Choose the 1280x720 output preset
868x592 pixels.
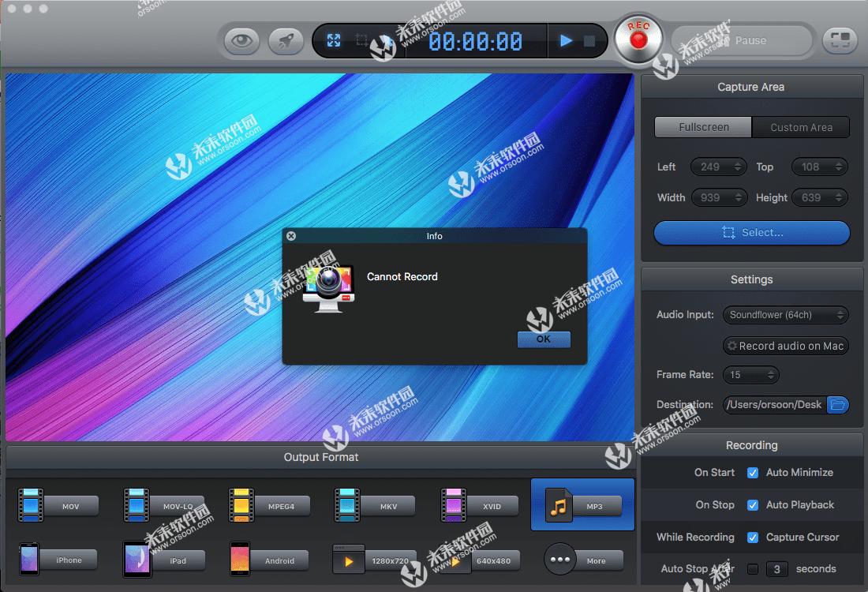371,559
